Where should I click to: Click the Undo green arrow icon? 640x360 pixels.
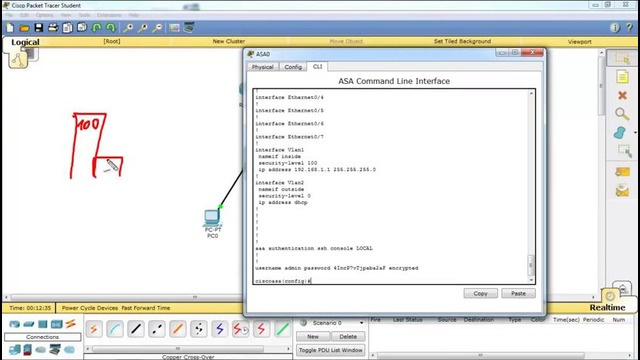[x=97, y=28]
